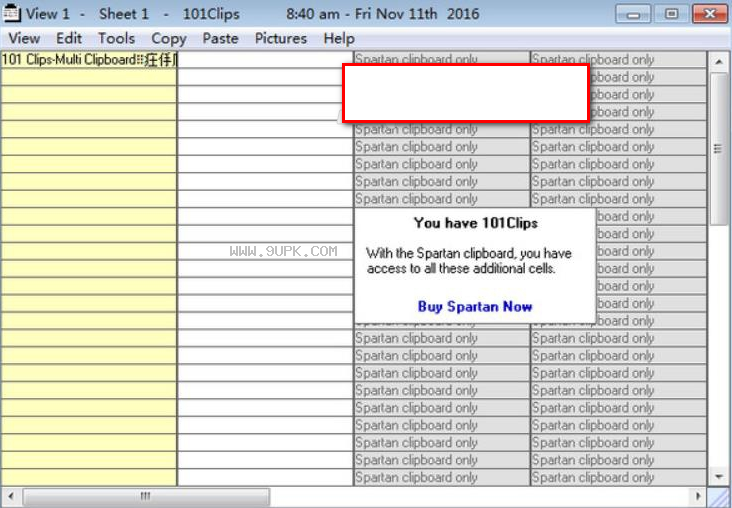Close the 101Clips window

[710, 14]
